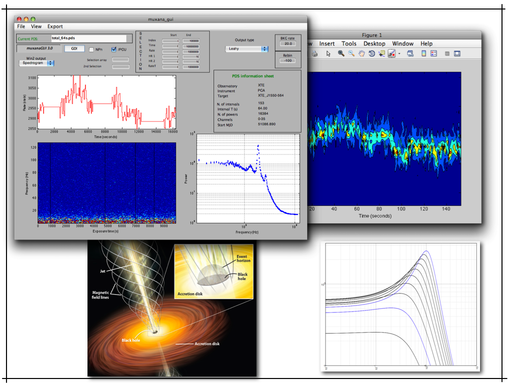This screenshot has height=384, width=512.
Task: Click the Current PDS filename field
Action: [89, 38]
